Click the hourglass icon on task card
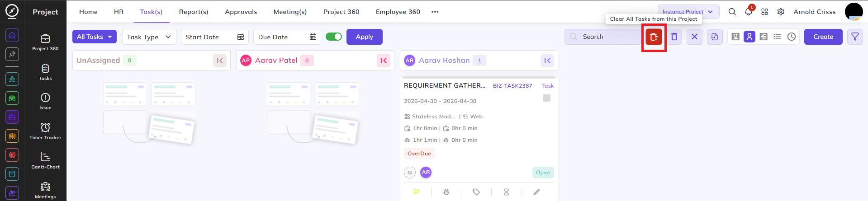The height and width of the screenshot is (201, 868). tap(506, 192)
